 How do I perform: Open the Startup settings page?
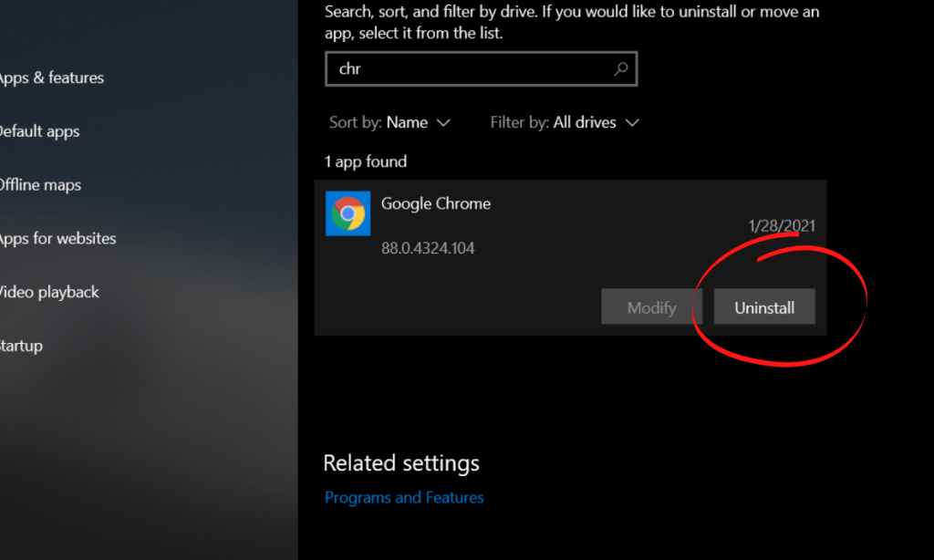coord(21,347)
